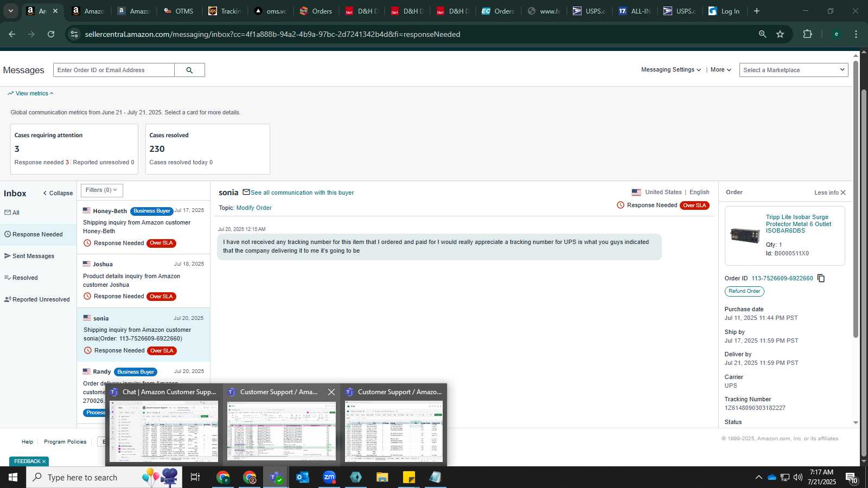Click the Refund Order button
Viewport: 868px width, 488px height.
coord(744,291)
